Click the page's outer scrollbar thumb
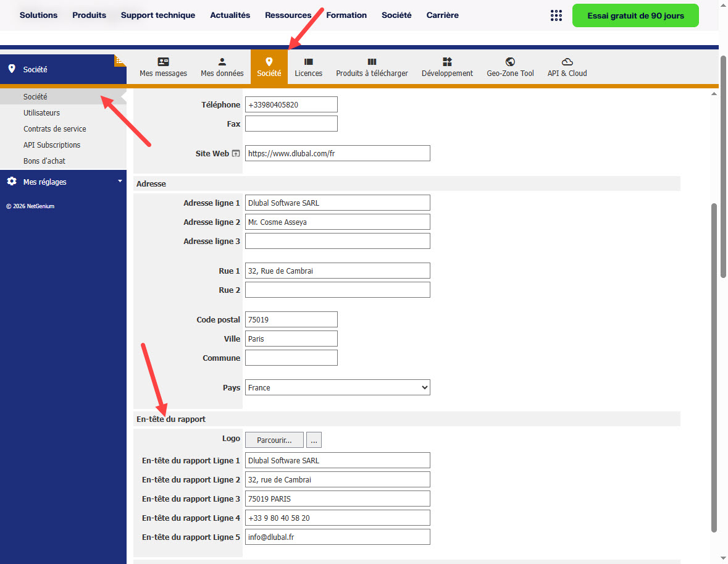 tap(723, 167)
